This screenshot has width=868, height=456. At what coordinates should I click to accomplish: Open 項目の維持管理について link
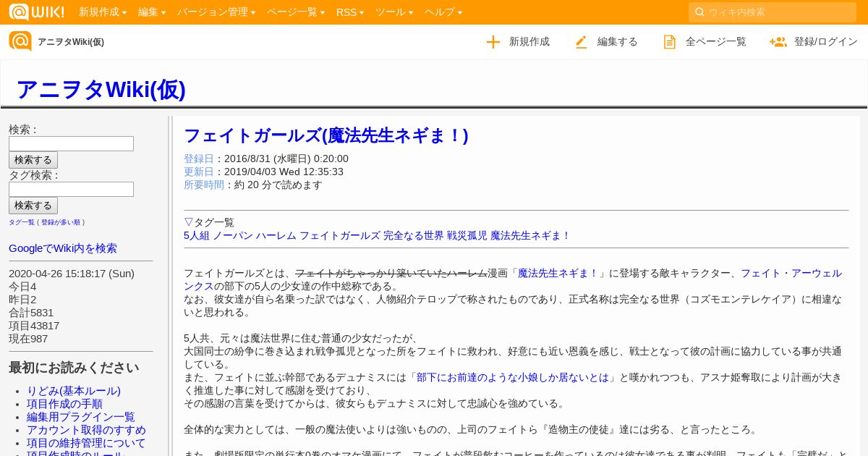click(x=86, y=443)
